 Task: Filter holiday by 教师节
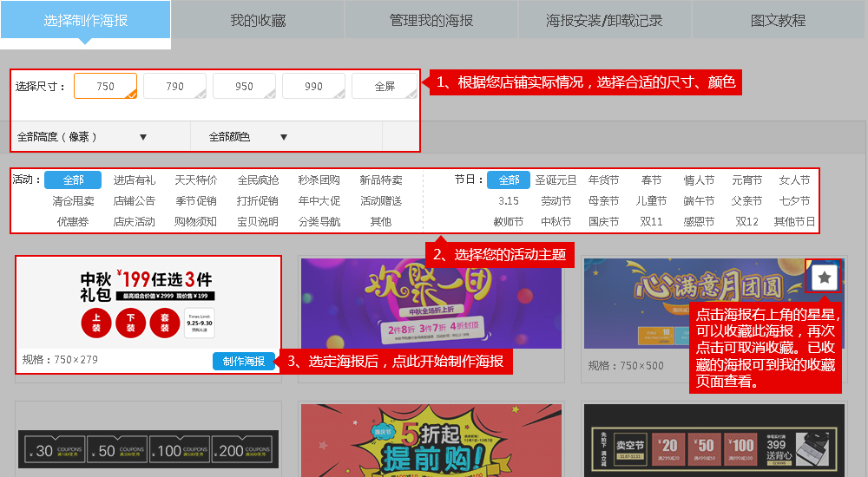coord(509,222)
